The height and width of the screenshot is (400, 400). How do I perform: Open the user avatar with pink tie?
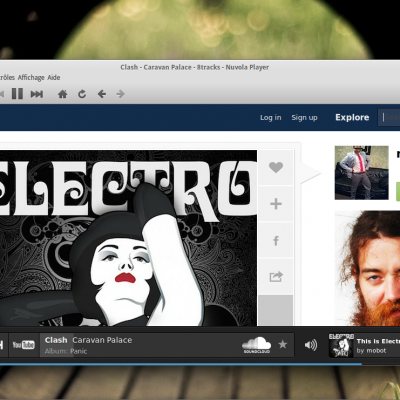362,172
